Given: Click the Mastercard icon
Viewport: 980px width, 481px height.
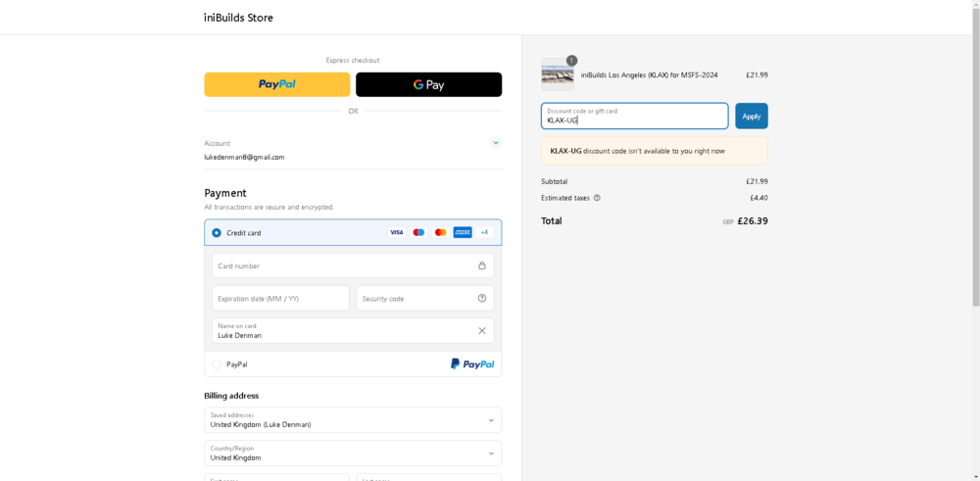Looking at the screenshot, I should pos(441,232).
